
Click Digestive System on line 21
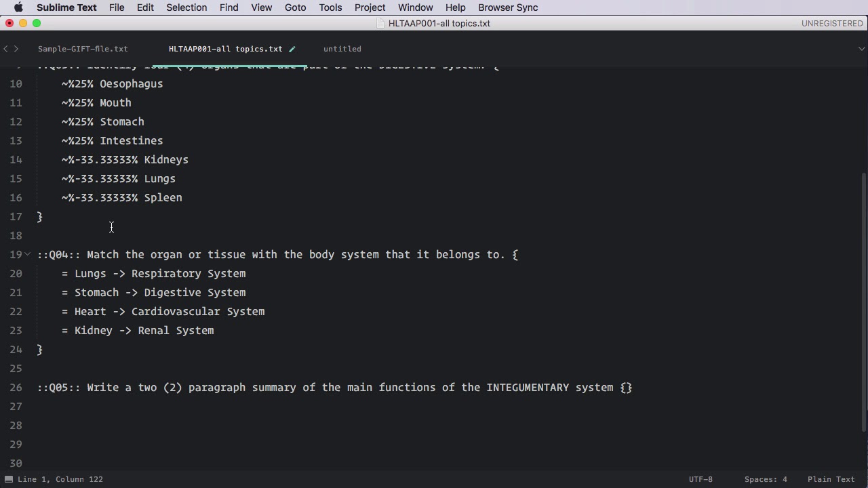(195, 293)
